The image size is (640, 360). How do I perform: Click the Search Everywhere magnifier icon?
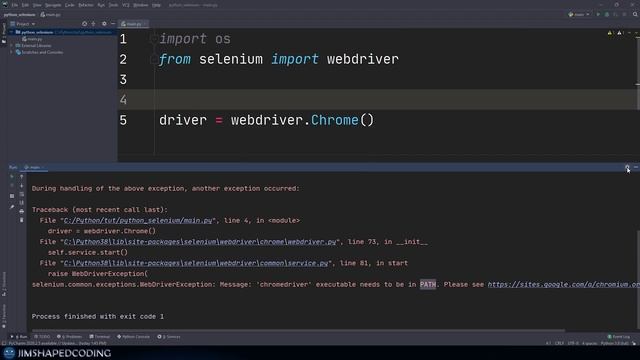coord(635,14)
